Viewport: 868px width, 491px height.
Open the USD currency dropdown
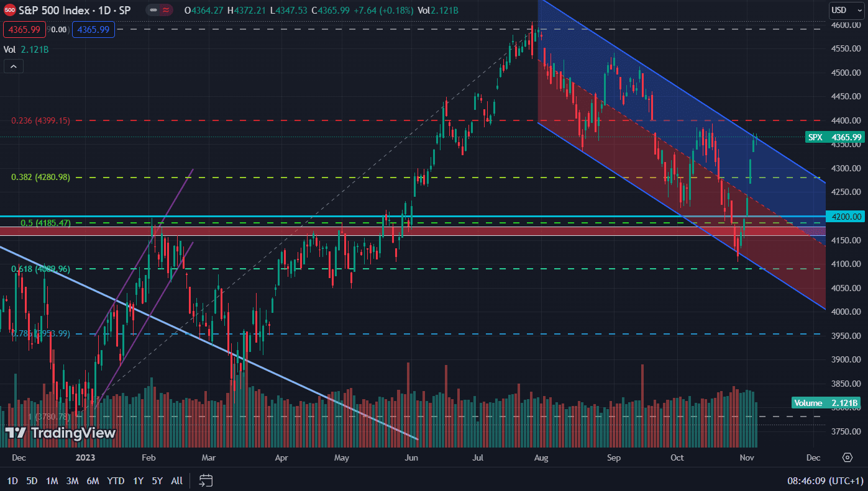pos(847,10)
